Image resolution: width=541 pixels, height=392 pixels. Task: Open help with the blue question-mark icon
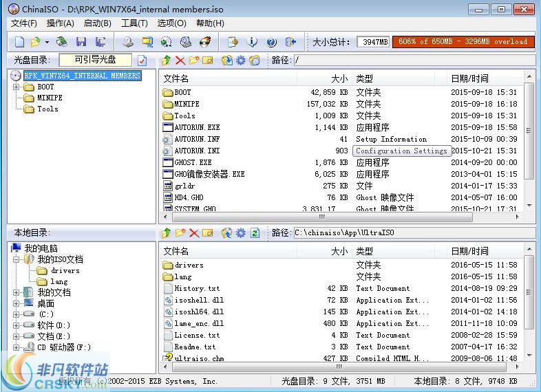coord(272,42)
